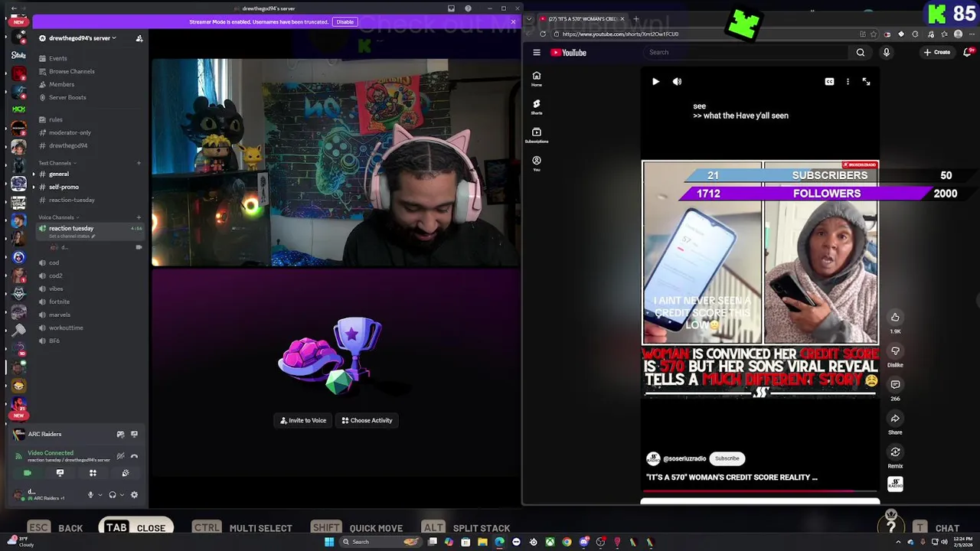Stream ARC Raiders using the screen icon
The width and height of the screenshot is (980, 551).
point(134,434)
